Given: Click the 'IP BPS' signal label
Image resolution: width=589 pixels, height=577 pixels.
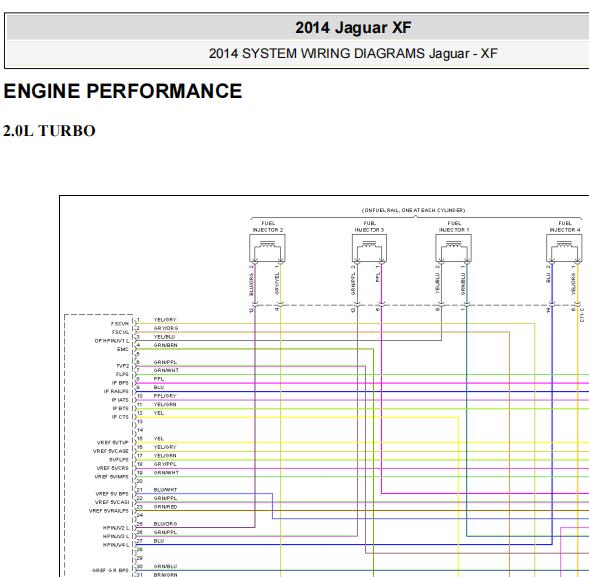Looking at the screenshot, I should point(120,383).
